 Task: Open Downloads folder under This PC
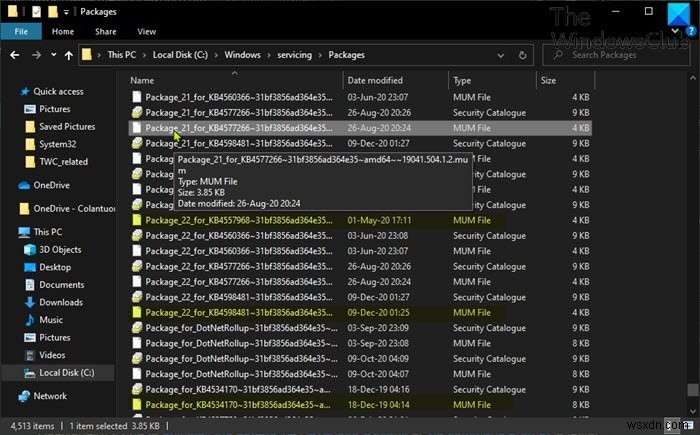coord(61,302)
